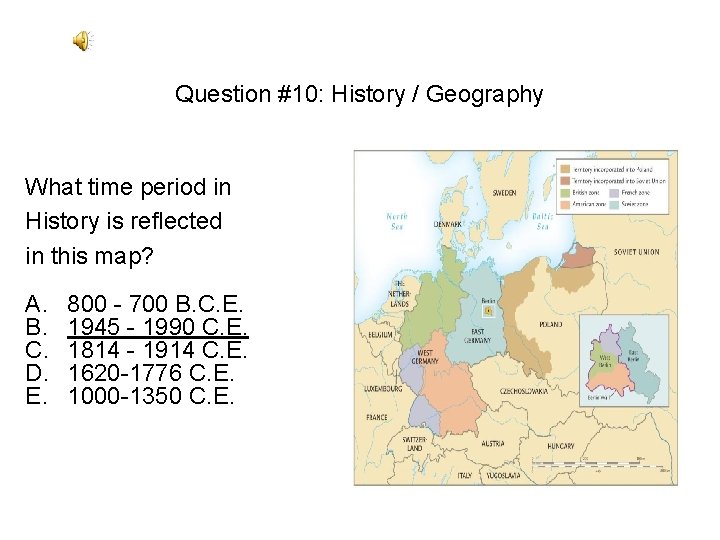Click the Question #10 title text
Screen dimensions: 720x540
pos(359,95)
